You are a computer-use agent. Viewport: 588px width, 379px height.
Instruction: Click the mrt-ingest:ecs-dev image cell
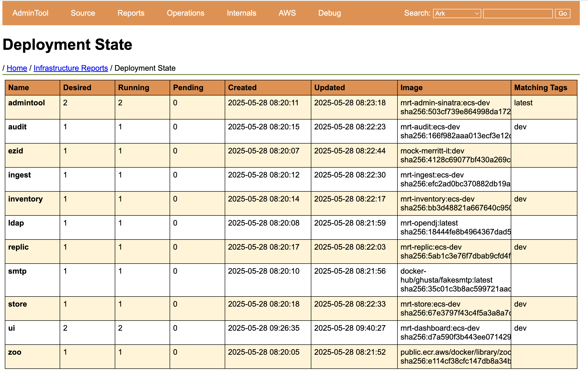454,179
